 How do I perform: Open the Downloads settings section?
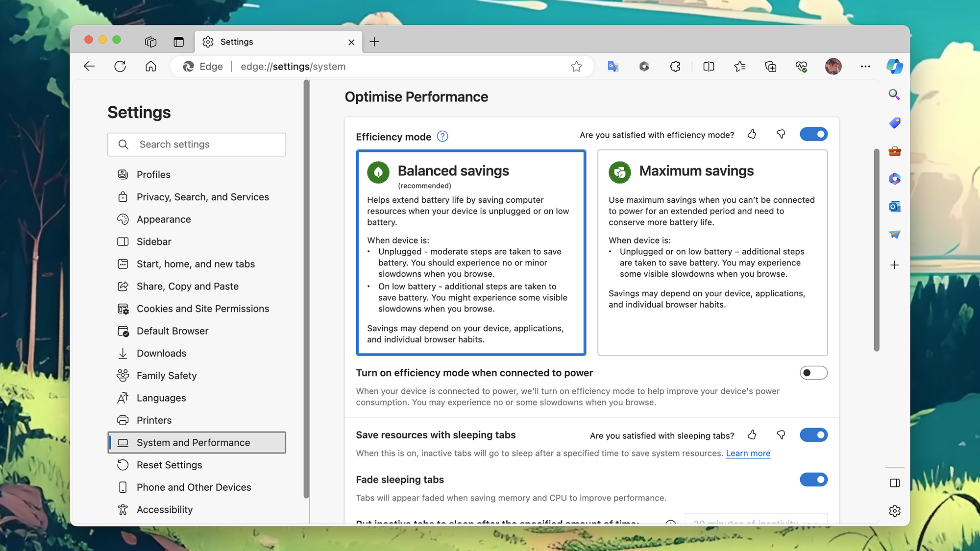pos(161,353)
